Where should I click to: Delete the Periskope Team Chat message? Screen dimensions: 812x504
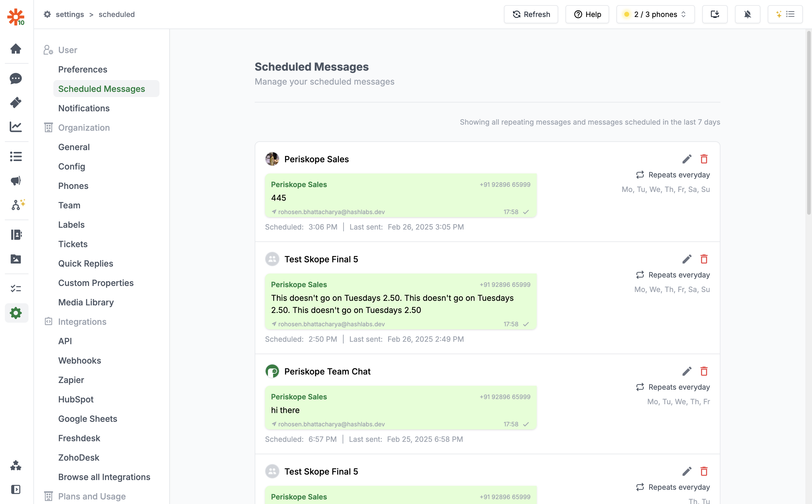pyautogui.click(x=704, y=371)
